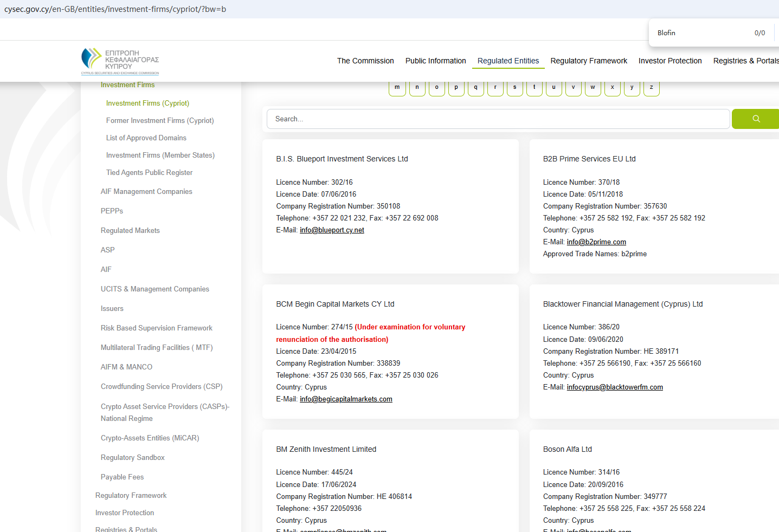This screenshot has width=779, height=532.
Task: Click letter w alphabet filter button
Action: tap(593, 88)
